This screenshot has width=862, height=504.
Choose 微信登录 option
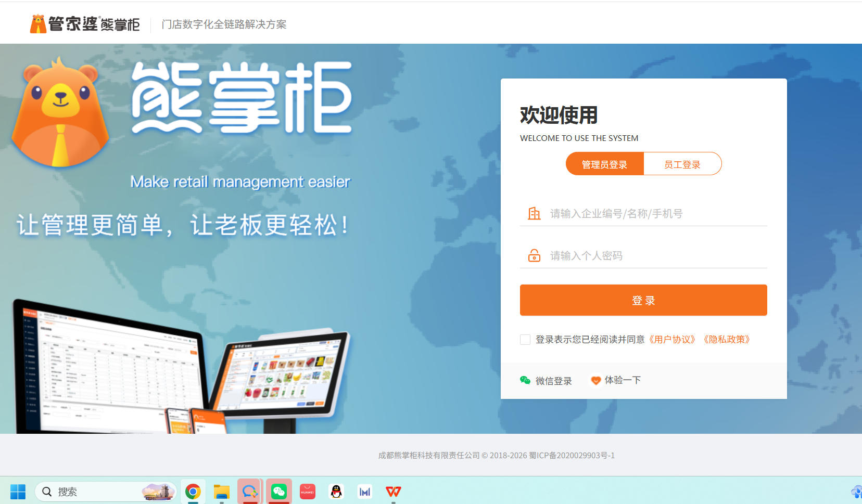(546, 381)
